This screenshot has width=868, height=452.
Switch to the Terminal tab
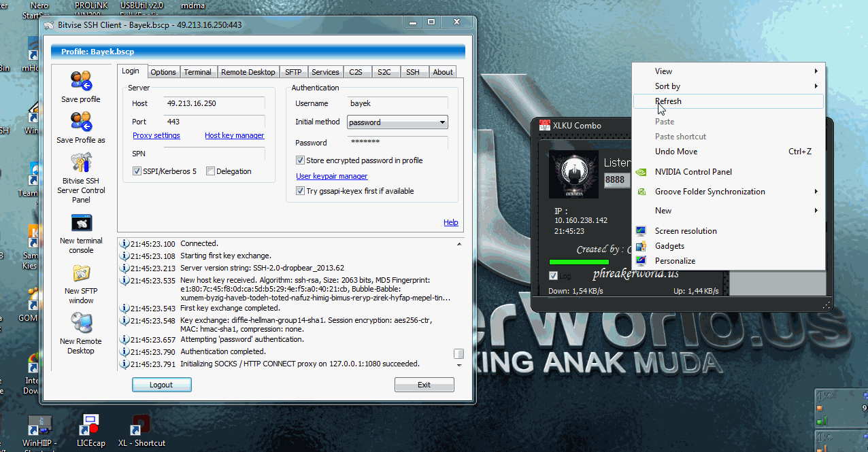click(198, 72)
